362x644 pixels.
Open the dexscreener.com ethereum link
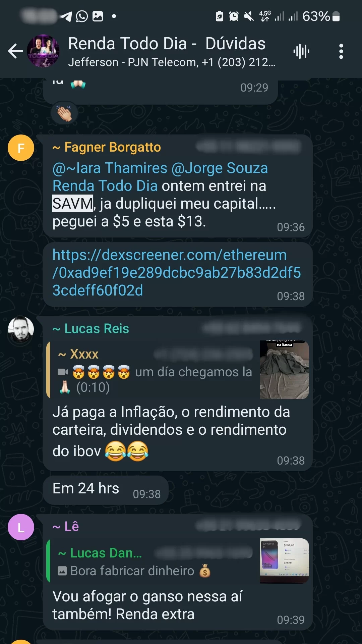(177, 273)
